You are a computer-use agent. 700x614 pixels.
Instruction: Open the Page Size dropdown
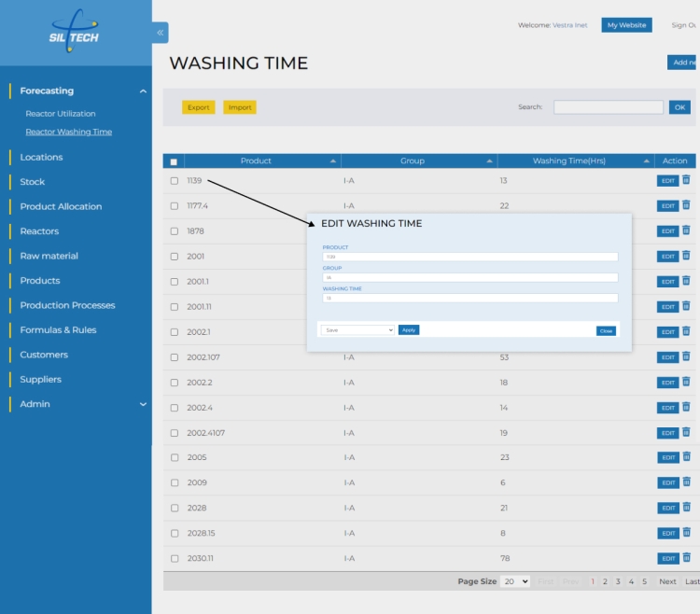coord(515,581)
